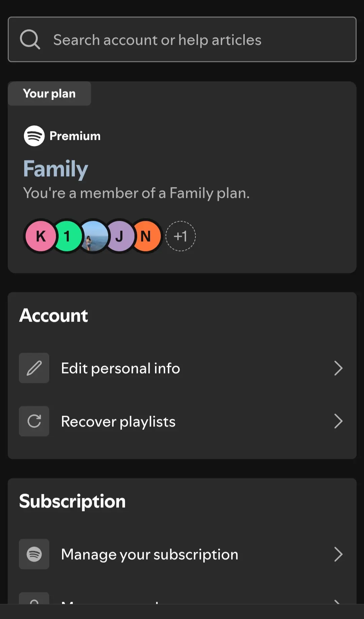
Task: Open Recover playlists option
Action: point(182,421)
